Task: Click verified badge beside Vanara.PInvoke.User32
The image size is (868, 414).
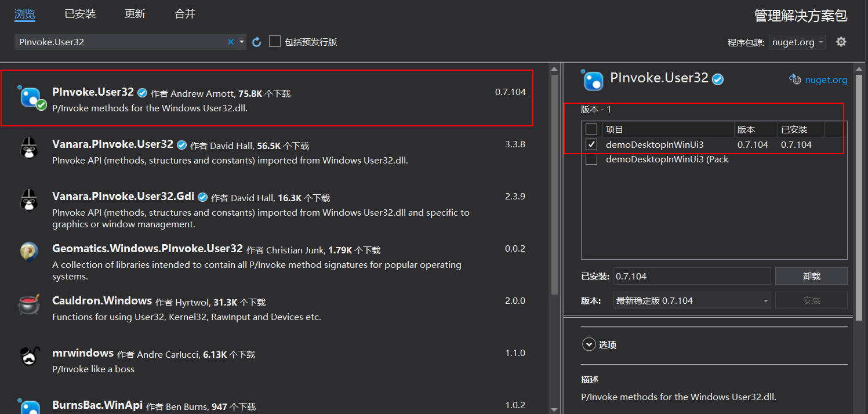Action: [181, 145]
